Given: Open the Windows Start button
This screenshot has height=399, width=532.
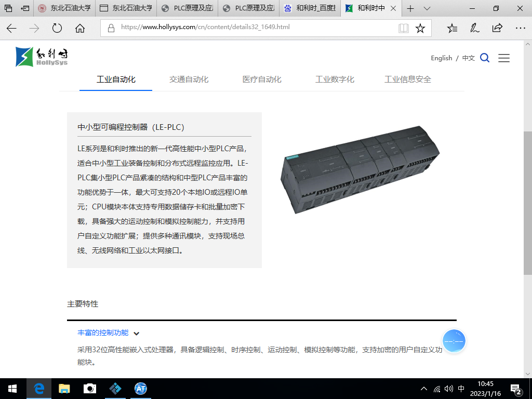Looking at the screenshot, I should click(12, 389).
